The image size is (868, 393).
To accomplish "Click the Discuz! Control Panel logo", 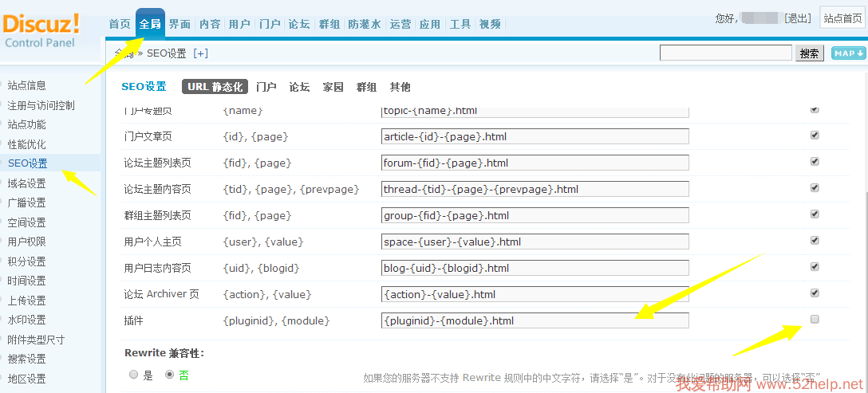I will [41, 30].
